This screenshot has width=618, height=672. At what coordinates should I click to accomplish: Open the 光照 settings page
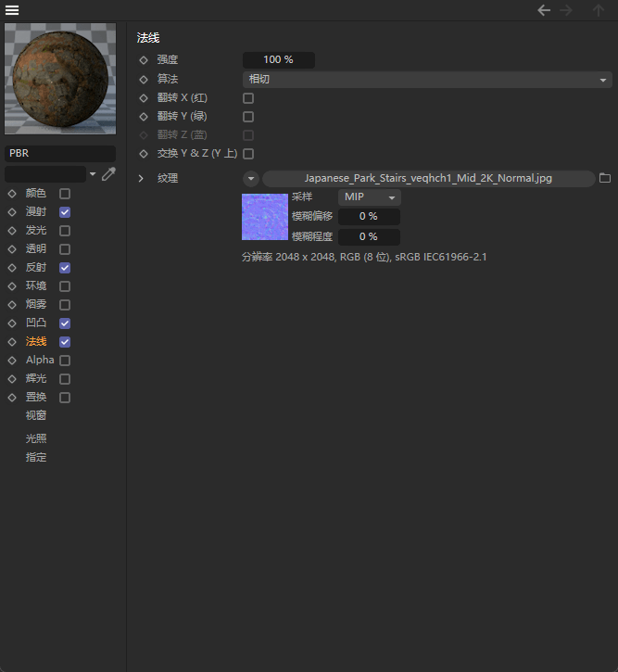(x=36, y=438)
